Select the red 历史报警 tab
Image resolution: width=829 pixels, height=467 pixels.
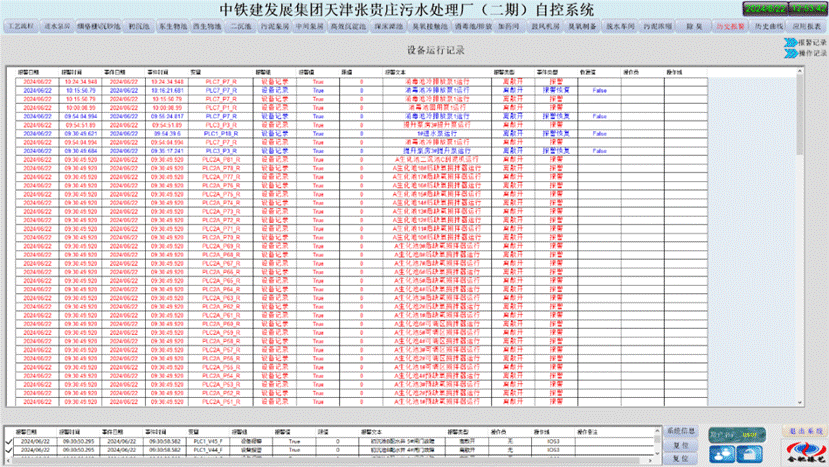click(731, 26)
